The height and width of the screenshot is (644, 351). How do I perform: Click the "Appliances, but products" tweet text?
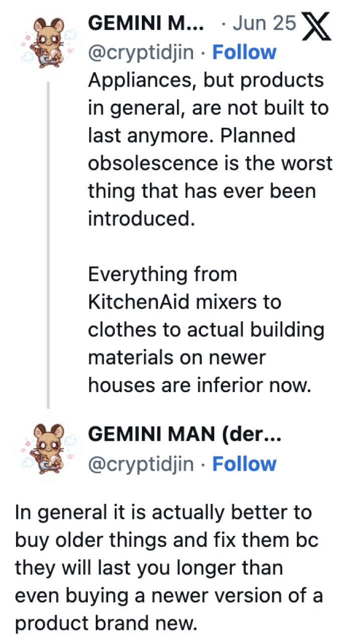click(x=206, y=80)
